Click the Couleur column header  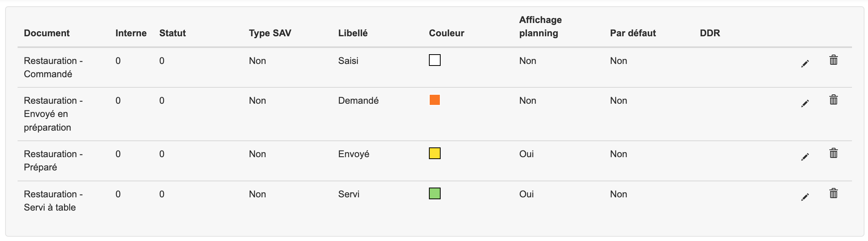(x=447, y=33)
